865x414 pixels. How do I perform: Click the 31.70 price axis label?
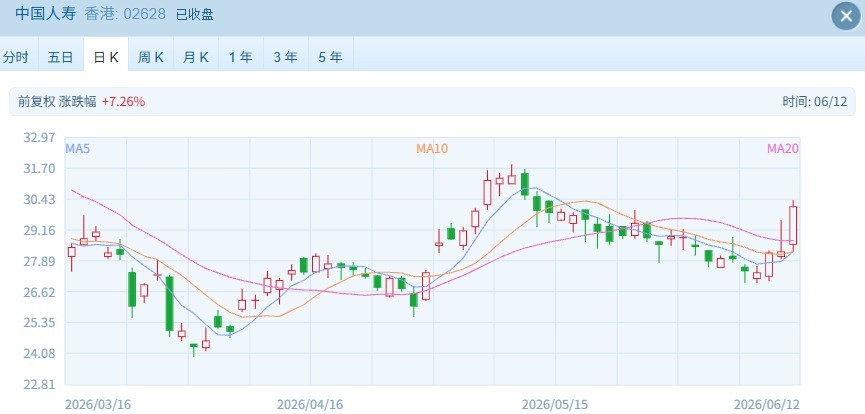click(x=39, y=168)
